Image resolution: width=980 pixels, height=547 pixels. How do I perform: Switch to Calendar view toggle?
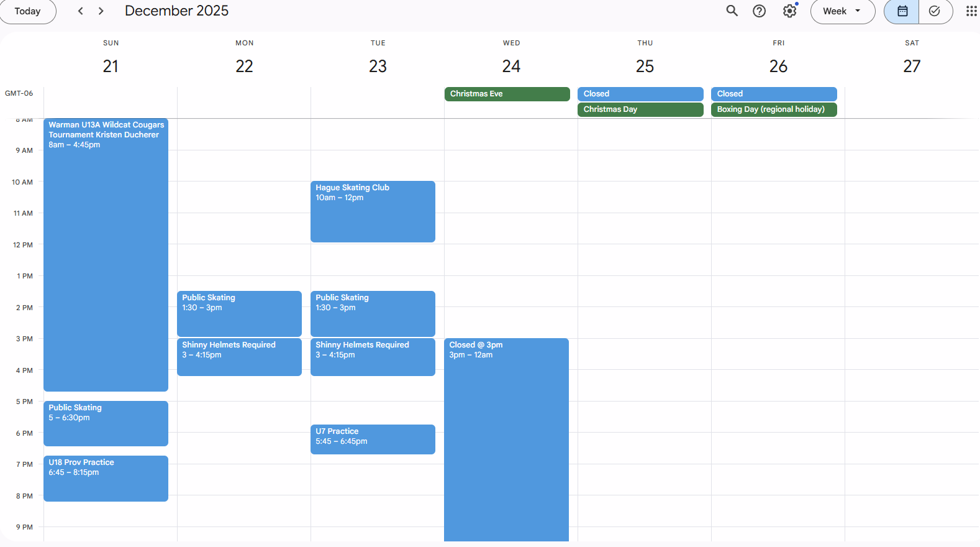coord(902,11)
